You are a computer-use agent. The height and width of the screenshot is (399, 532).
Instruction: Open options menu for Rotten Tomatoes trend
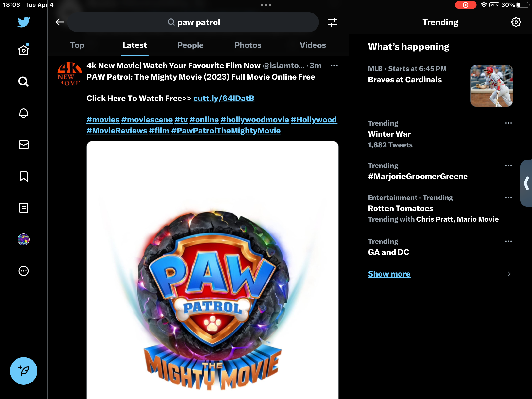click(x=508, y=198)
